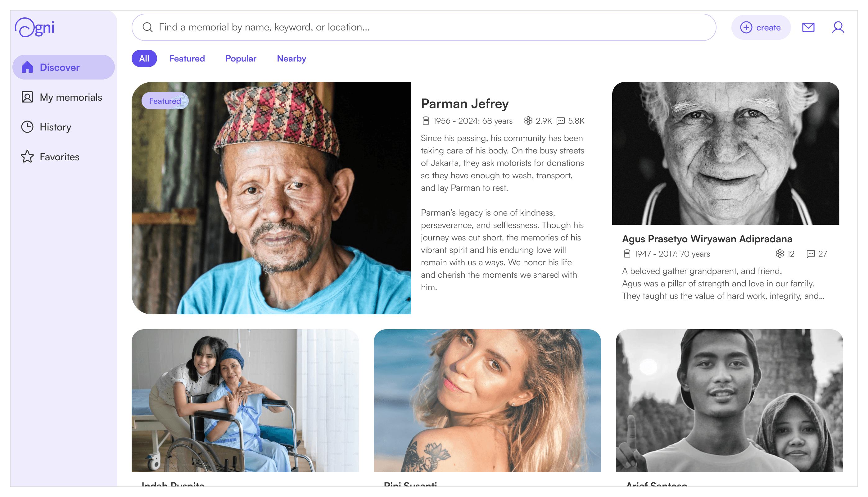Open History in the sidebar
Image resolution: width=868 pixels, height=497 pixels.
(55, 127)
